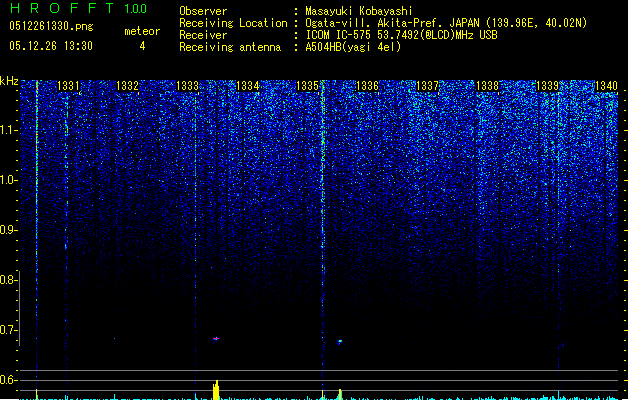Viewport: 629px width, 400px height.
Task: Click the 0.8 frequency axis label
Action: click(8, 280)
